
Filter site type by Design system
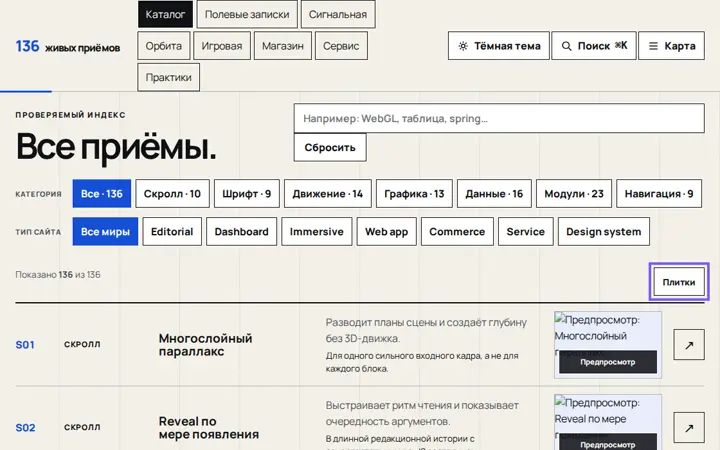coord(603,231)
